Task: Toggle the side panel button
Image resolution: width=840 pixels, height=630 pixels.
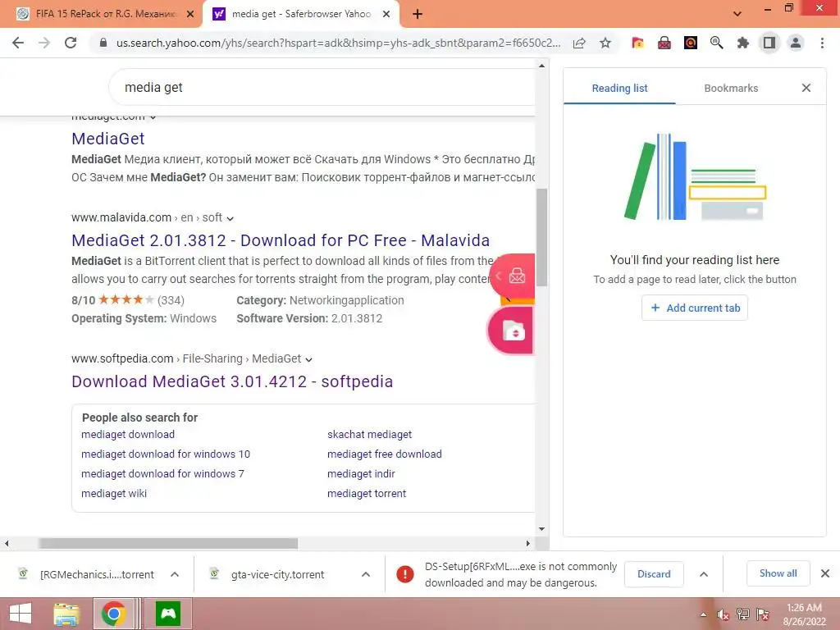Action: [x=769, y=43]
